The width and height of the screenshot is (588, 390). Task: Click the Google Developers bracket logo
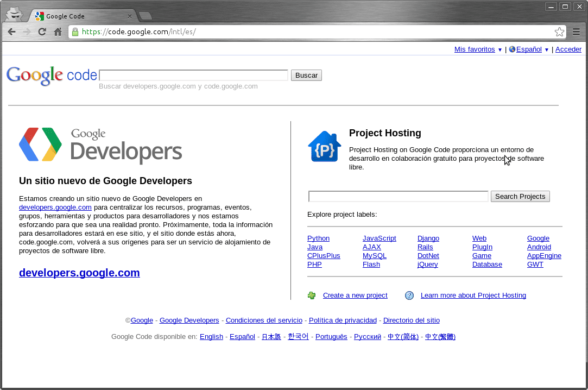(x=41, y=144)
